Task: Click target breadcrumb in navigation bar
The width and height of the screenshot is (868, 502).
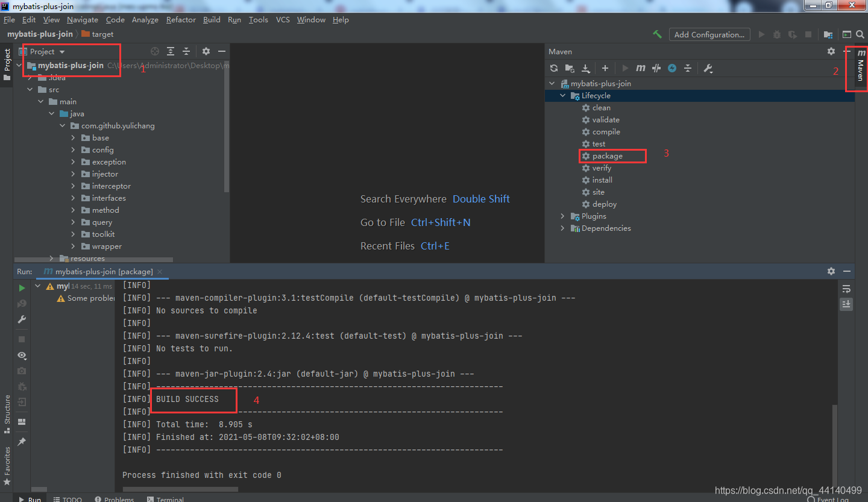Action: pos(98,34)
